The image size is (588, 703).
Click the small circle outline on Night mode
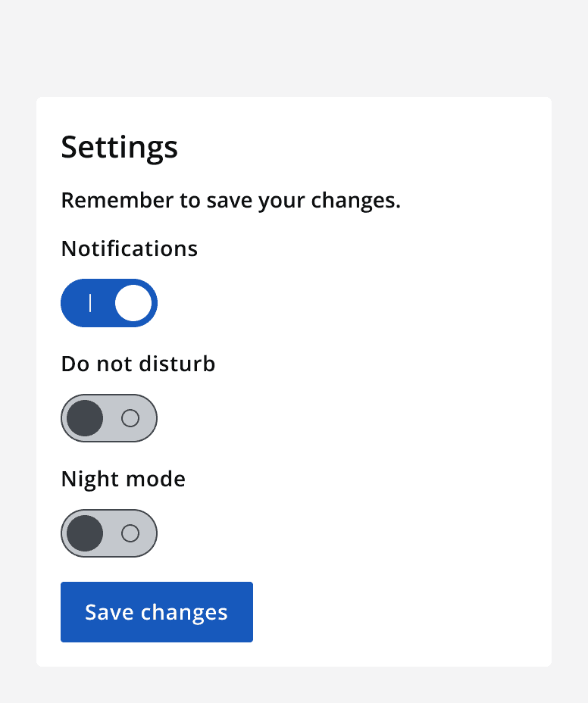tap(130, 533)
